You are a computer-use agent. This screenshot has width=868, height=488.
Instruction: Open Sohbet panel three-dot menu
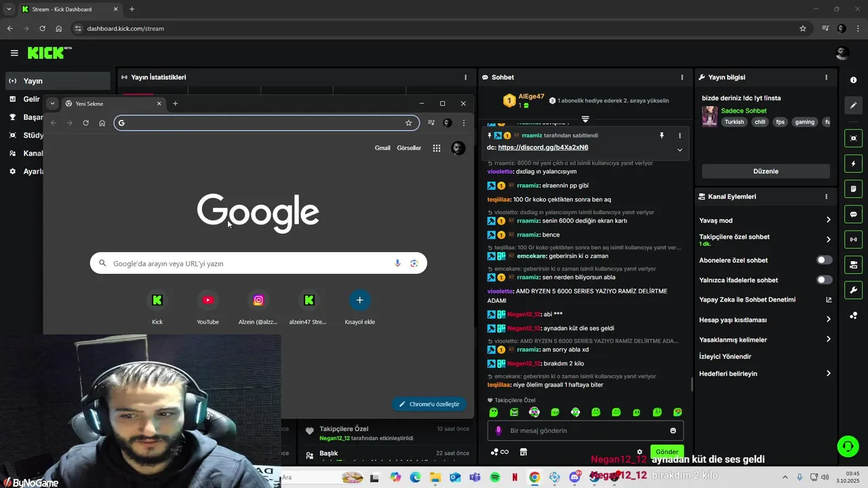(x=682, y=77)
